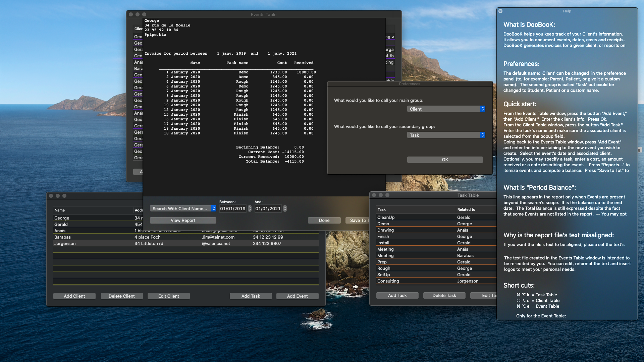Click Delete Task in Task Table

[x=444, y=295]
